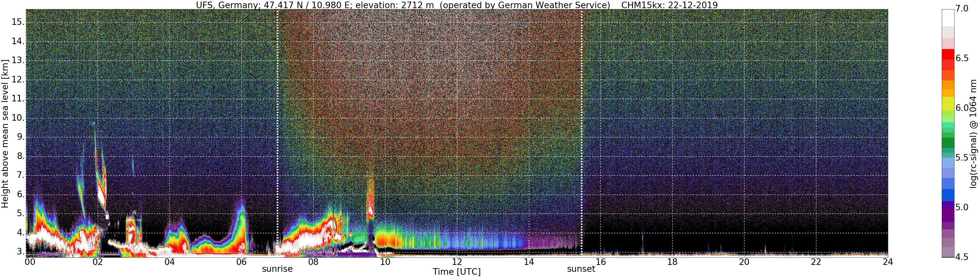Viewport: 980px width, 278px height.
Task: Click the '15.' height axis tick
Action: point(18,22)
